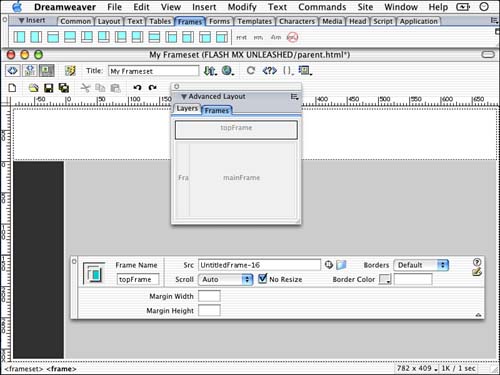Save the current document

[x=49, y=88]
